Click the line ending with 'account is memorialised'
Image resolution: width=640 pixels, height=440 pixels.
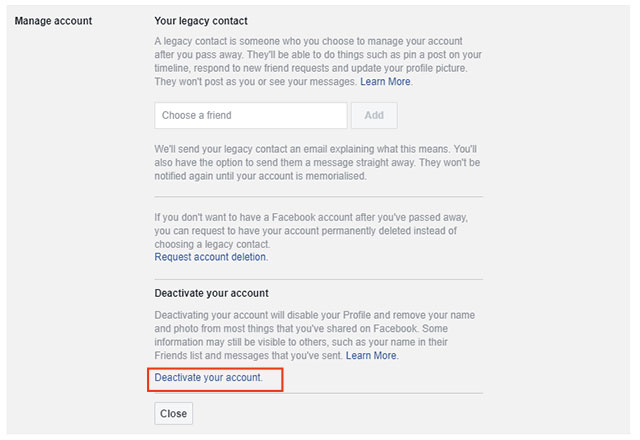pyautogui.click(x=260, y=176)
